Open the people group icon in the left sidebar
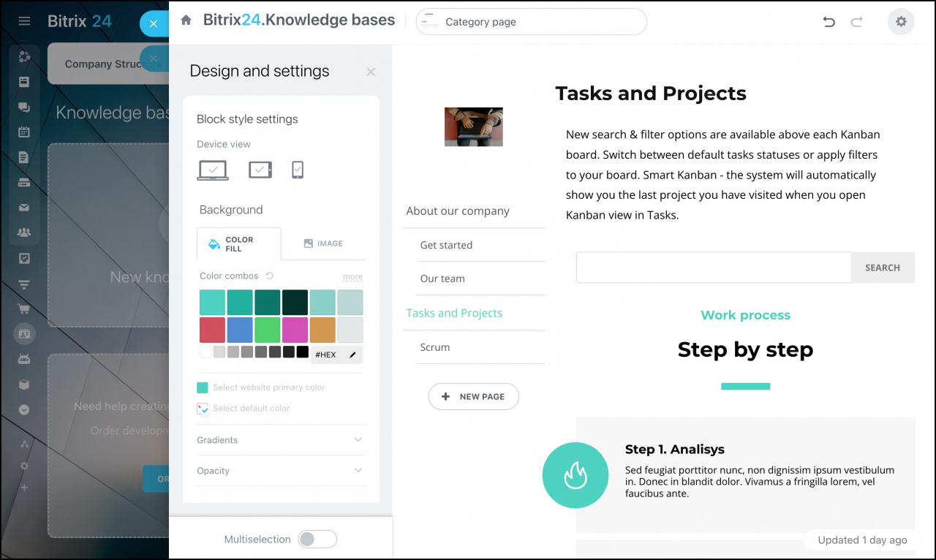936x560 pixels. (24, 233)
